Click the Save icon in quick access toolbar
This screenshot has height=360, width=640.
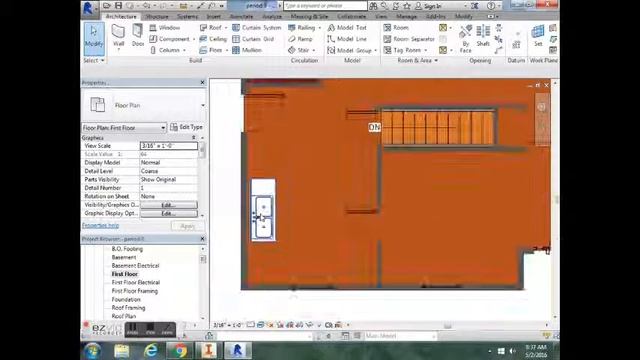pos(118,6)
